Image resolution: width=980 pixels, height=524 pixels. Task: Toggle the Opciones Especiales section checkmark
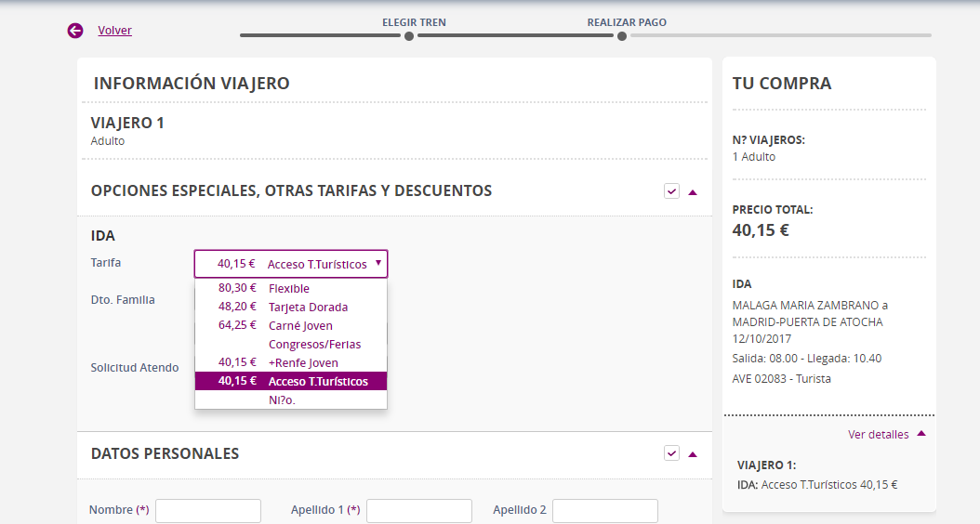pyautogui.click(x=671, y=191)
